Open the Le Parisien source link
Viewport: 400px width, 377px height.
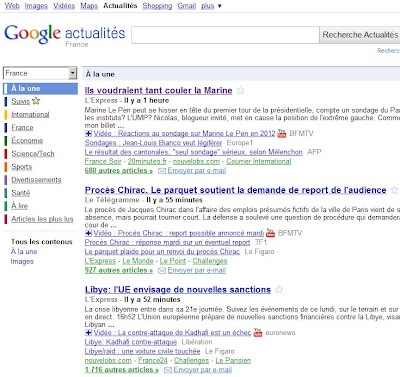click(233, 360)
